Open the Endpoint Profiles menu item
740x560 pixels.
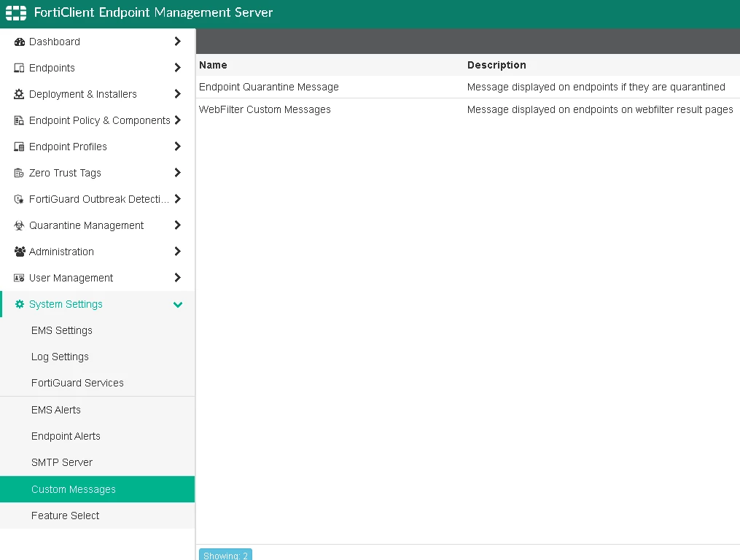(x=97, y=147)
